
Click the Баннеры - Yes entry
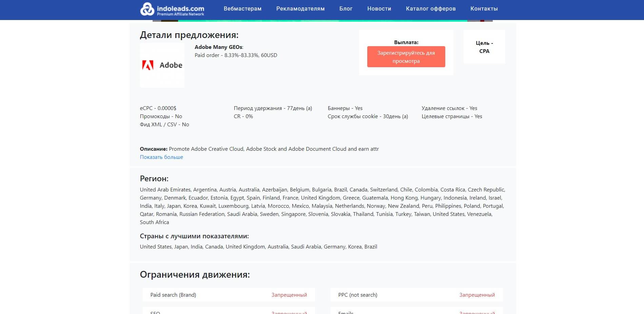tap(345, 108)
